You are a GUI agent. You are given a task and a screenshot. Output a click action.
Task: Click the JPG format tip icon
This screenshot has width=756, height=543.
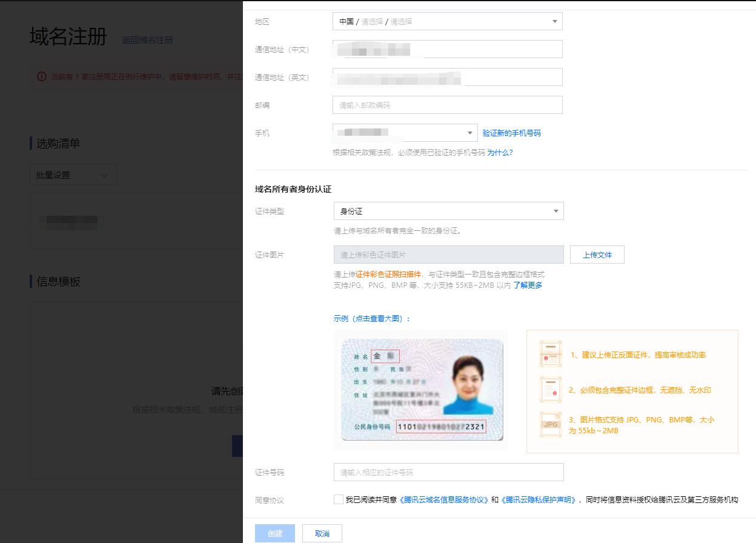[x=550, y=424]
